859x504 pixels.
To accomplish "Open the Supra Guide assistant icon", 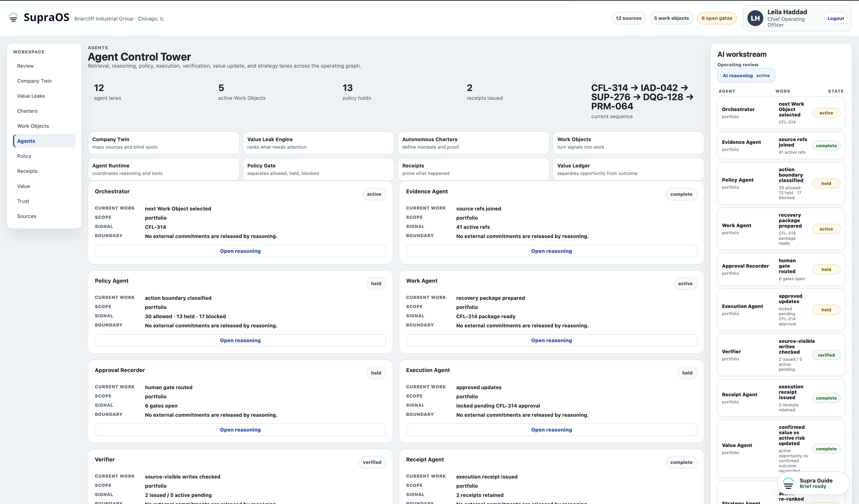I will (x=788, y=483).
